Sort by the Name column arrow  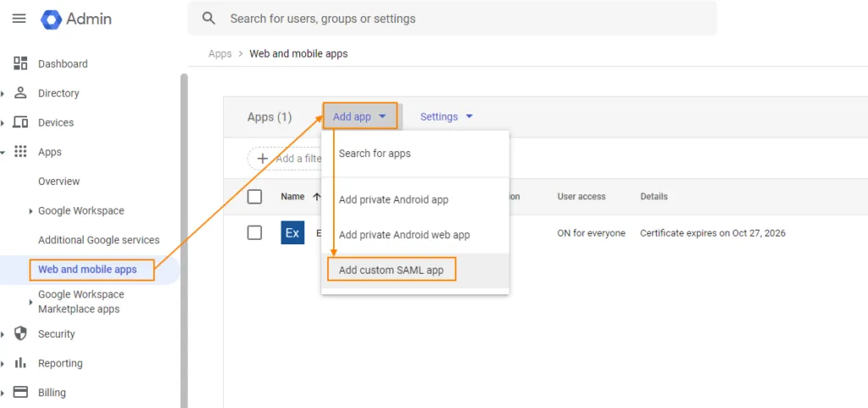point(317,197)
